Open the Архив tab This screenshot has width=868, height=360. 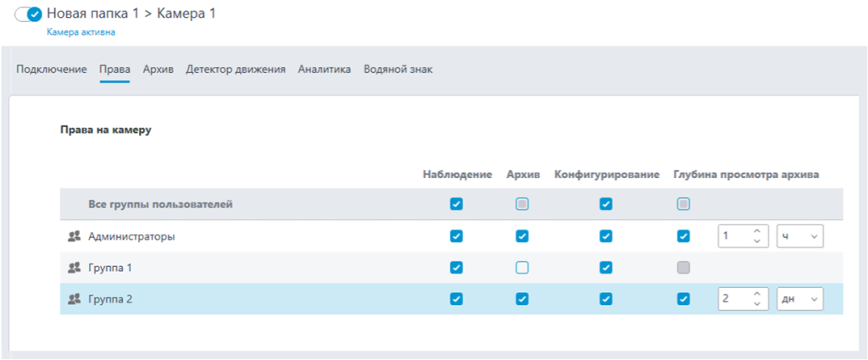point(158,69)
